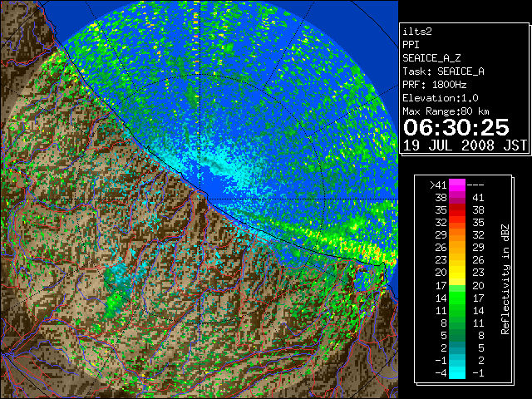Screen dimensions: 532x399
Task: Click the 'PRF: 1800Hz' line
Action: 434,85
